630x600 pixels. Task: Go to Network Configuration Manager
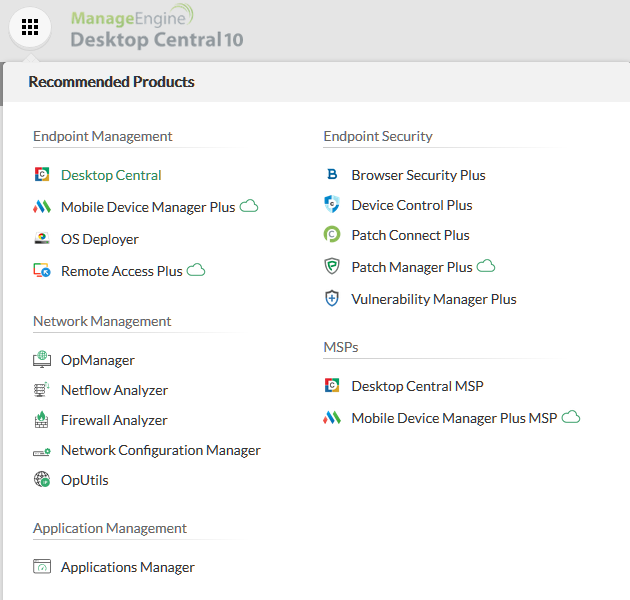coord(160,450)
